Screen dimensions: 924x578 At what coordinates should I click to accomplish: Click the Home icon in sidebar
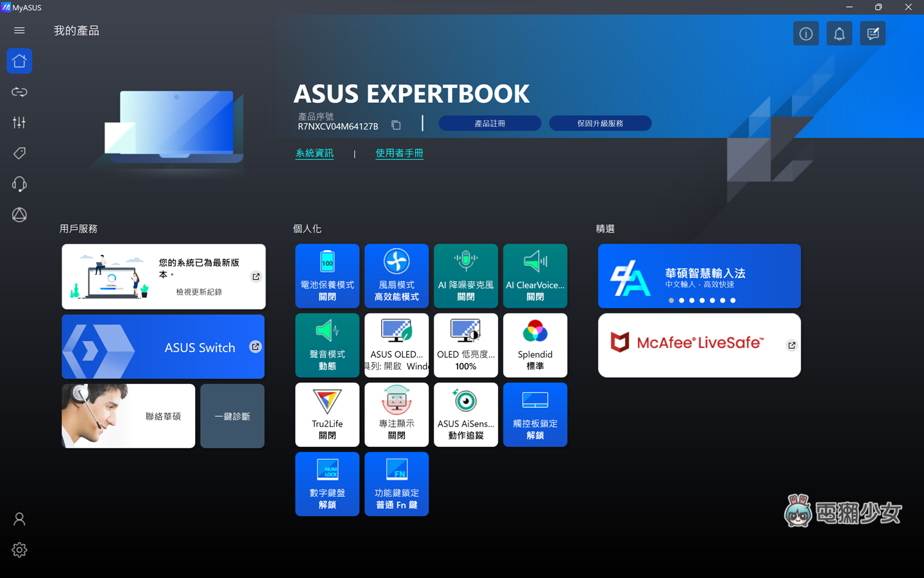coord(19,61)
